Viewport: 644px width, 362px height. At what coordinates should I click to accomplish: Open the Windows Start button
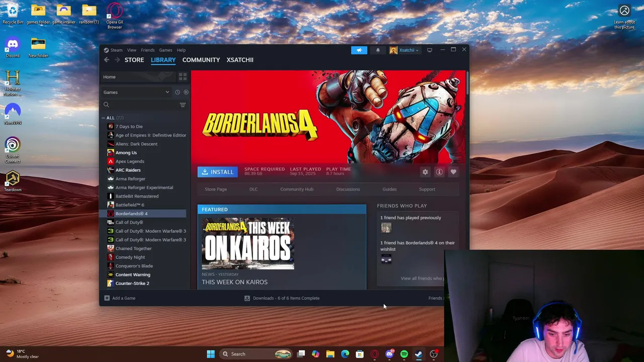click(211, 354)
